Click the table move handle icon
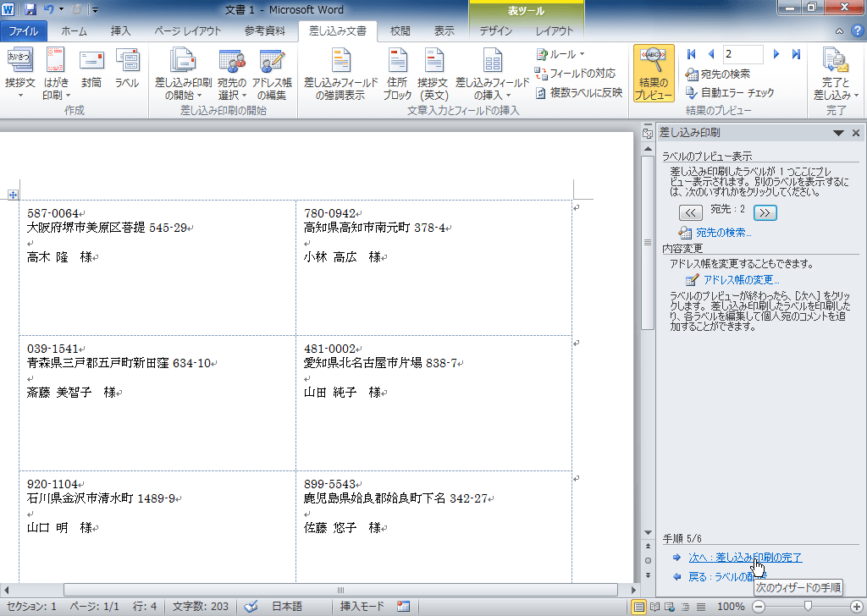Screen dimensions: 867x616 pos(14,195)
